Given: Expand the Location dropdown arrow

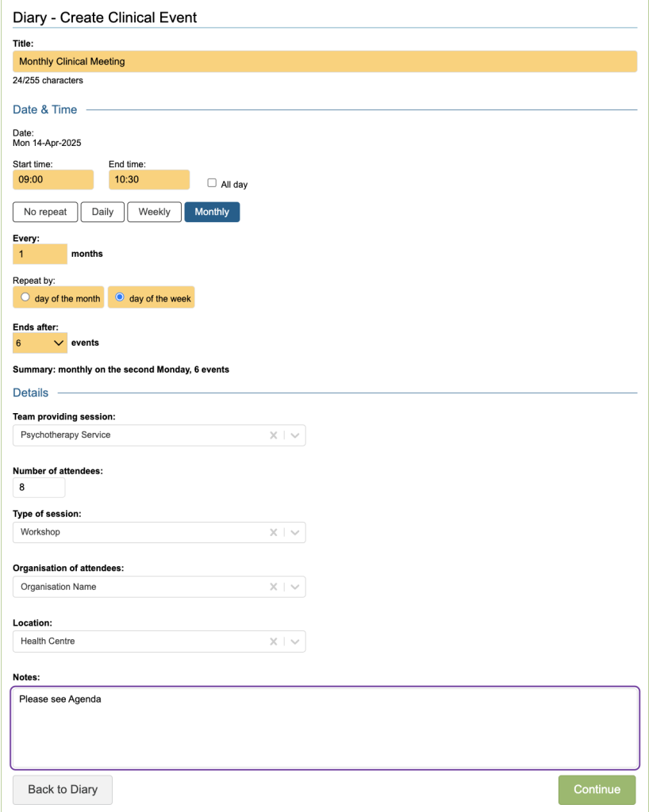Looking at the screenshot, I should (294, 642).
